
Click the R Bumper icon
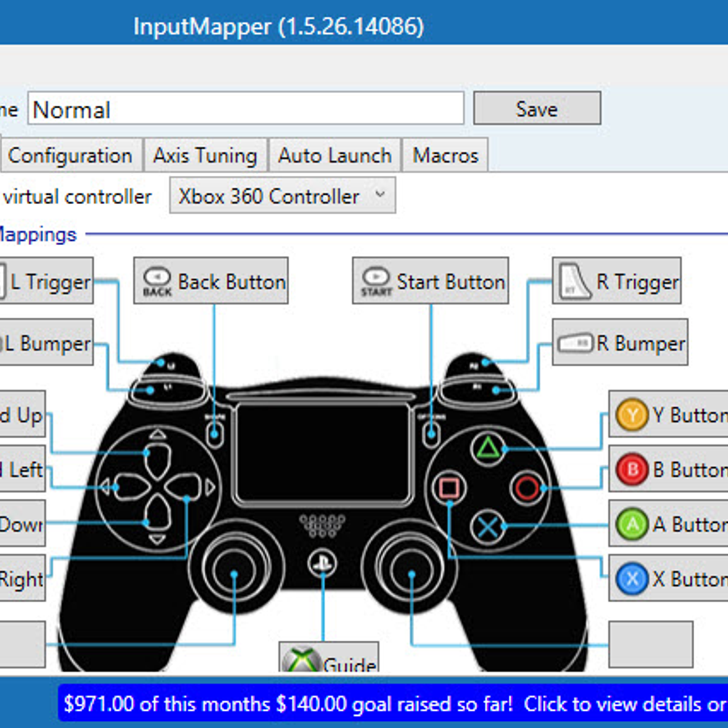(575, 343)
